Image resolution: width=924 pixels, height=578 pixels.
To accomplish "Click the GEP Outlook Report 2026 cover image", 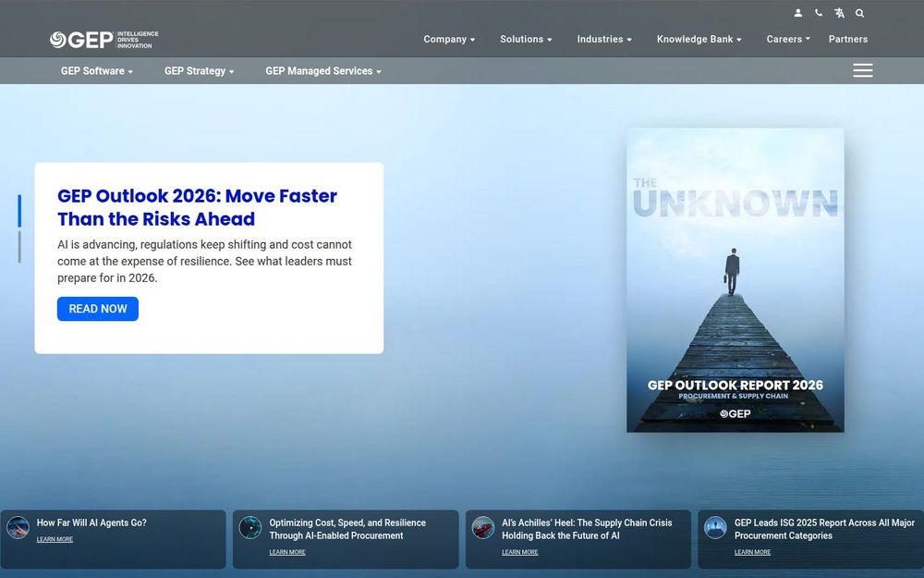I will pos(735,280).
